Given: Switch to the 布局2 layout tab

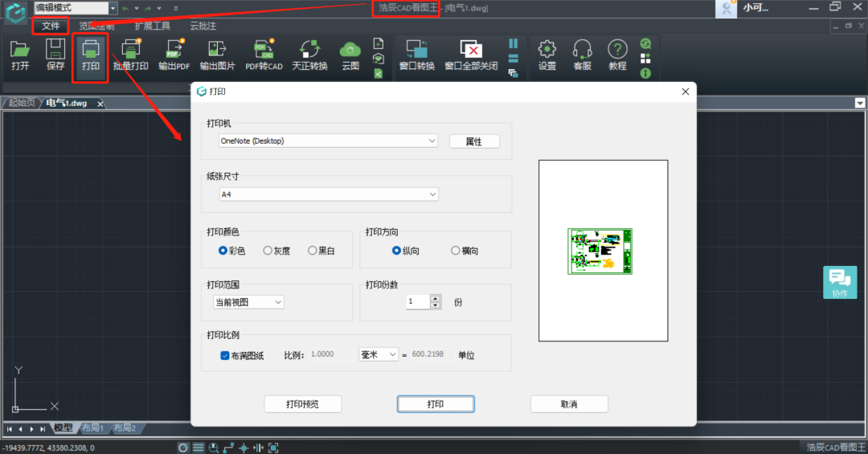Looking at the screenshot, I should [x=125, y=428].
